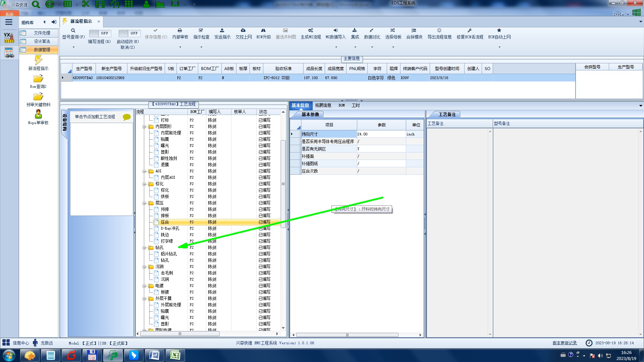This screenshot has height=362, width=644.
Task: Click the 文控上网 cloud upload icon
Action: point(243,31)
